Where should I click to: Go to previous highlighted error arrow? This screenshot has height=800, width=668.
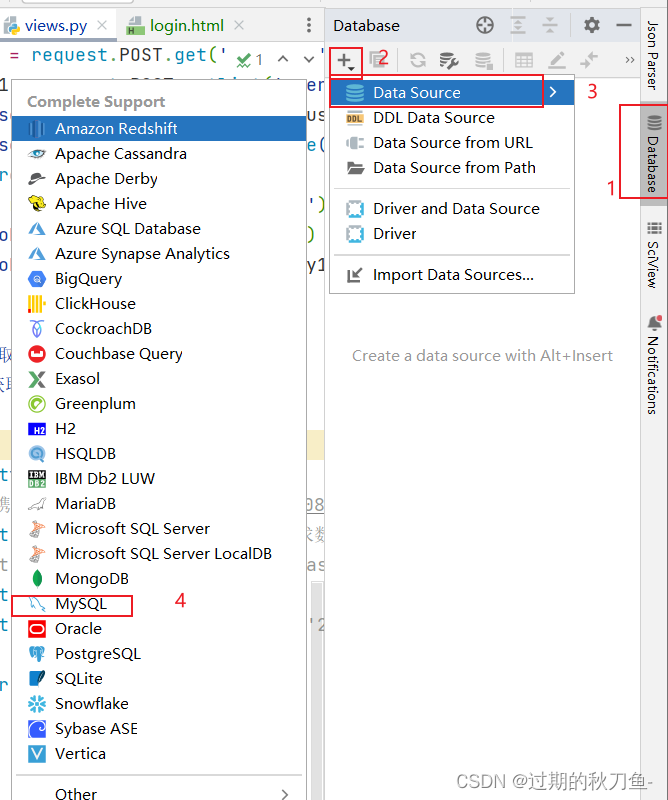[283, 59]
